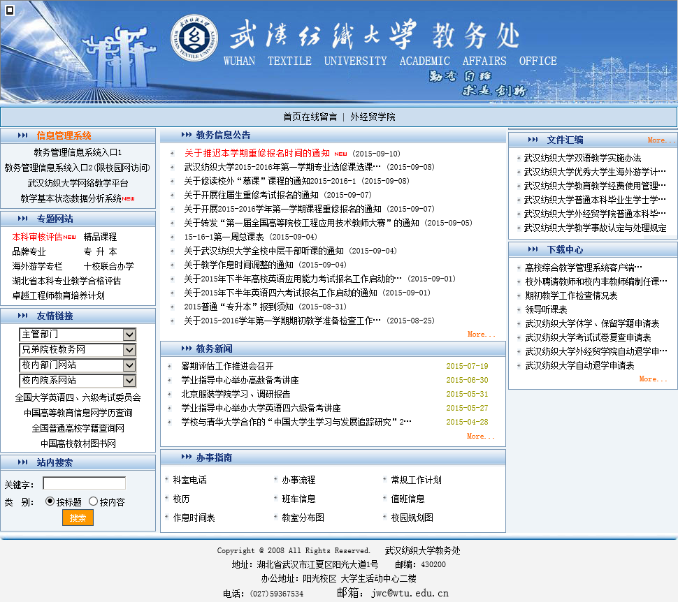Open the 常规工作计划 guide link

417,480
